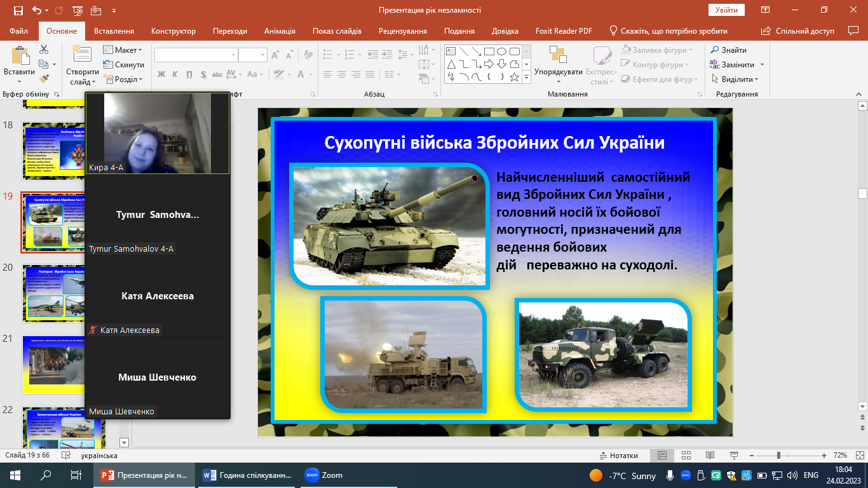Select the star shape in shapes gallery
This screenshot has width=868, height=488.
514,78
